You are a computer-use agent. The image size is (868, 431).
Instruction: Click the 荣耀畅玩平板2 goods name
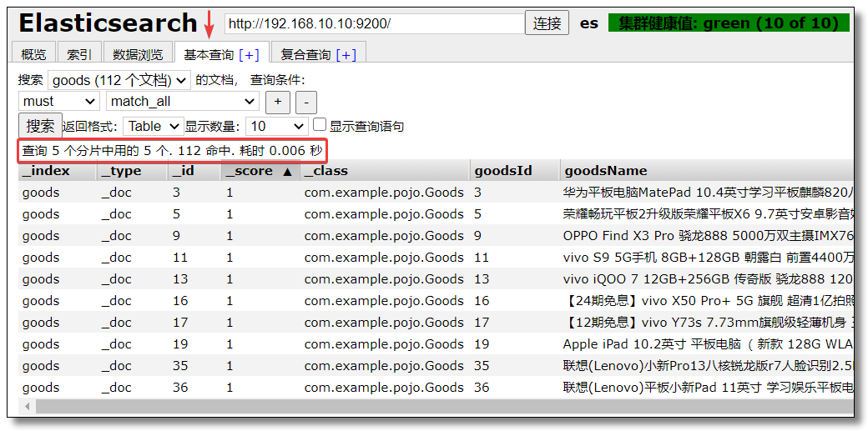tap(708, 214)
